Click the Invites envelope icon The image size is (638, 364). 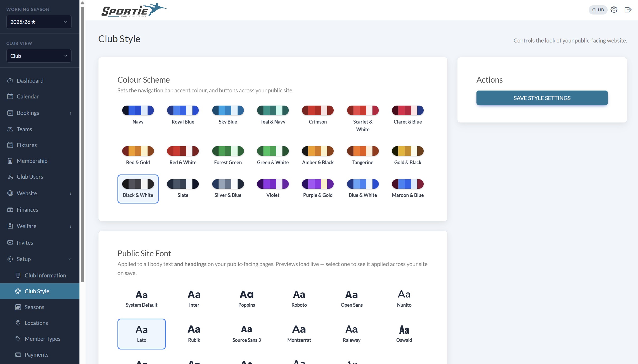coord(10,243)
